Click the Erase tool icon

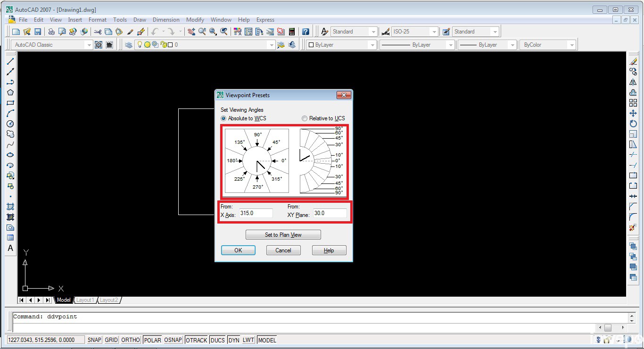[633, 61]
